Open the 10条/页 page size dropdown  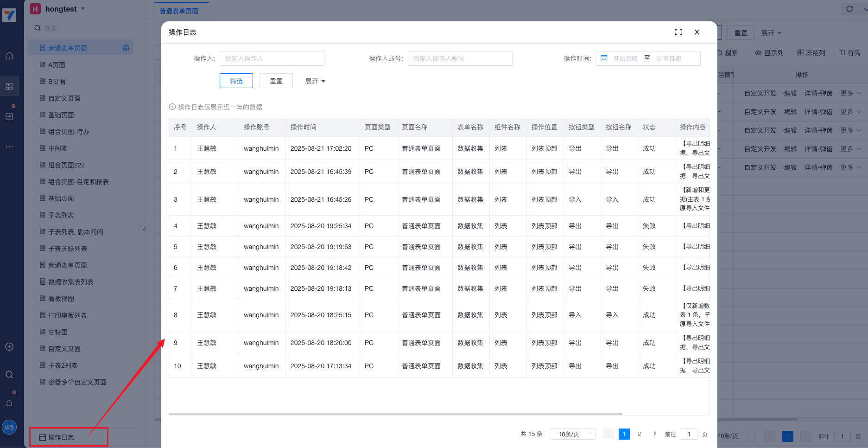pos(573,434)
